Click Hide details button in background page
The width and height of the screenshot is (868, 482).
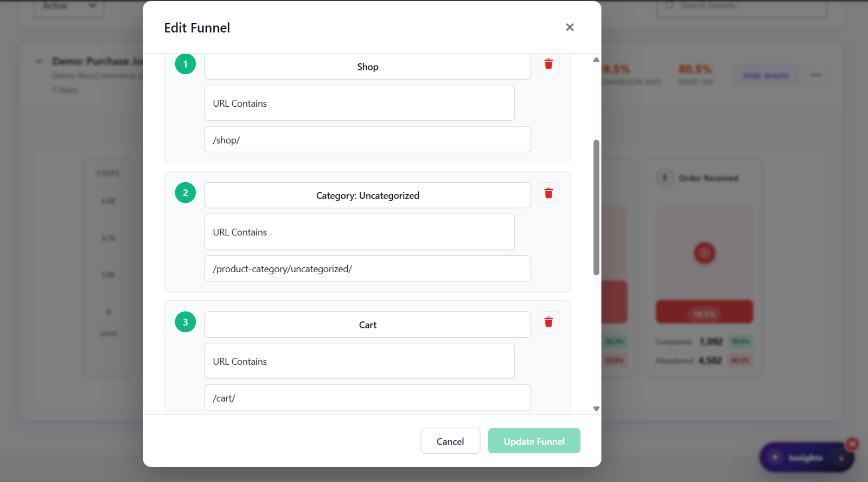[765, 75]
